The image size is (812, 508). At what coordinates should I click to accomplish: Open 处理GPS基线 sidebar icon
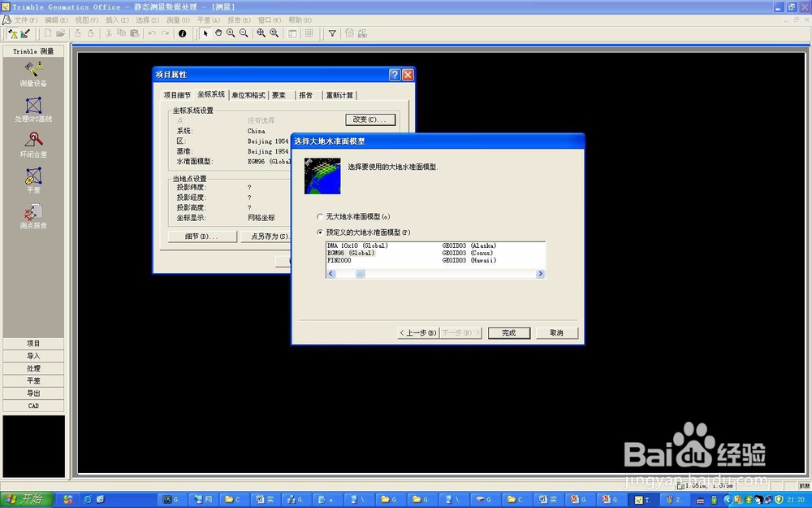pyautogui.click(x=33, y=110)
